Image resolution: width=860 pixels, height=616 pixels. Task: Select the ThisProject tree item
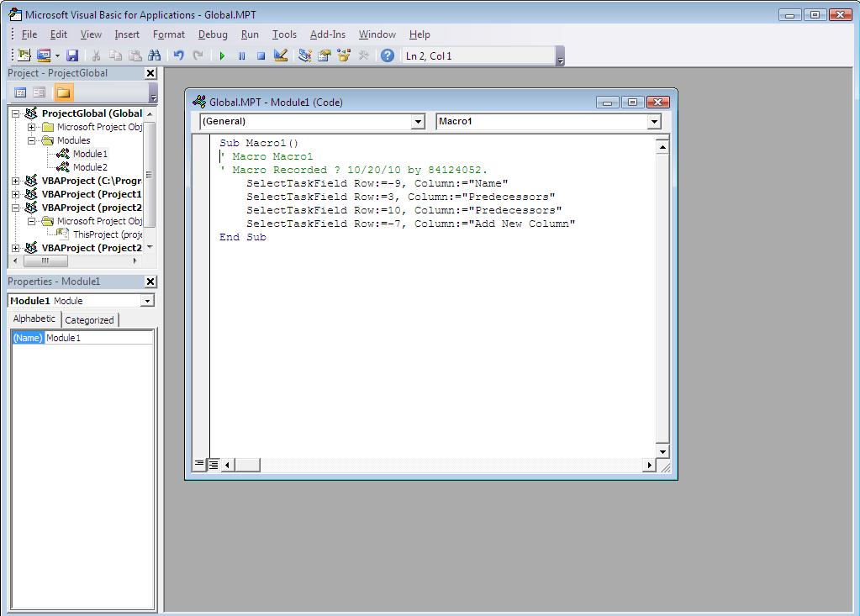(108, 234)
